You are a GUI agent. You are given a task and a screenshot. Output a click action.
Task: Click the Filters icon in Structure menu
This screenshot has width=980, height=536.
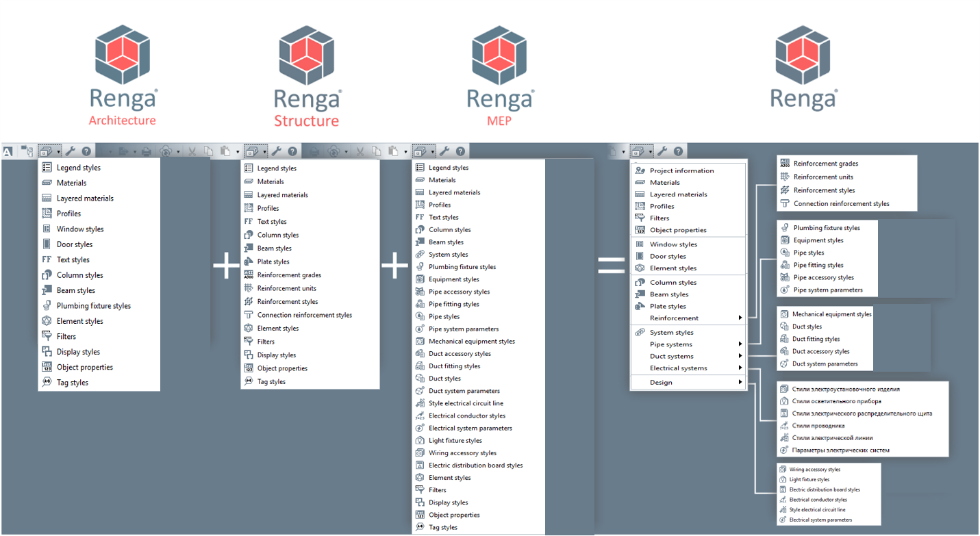pos(249,342)
